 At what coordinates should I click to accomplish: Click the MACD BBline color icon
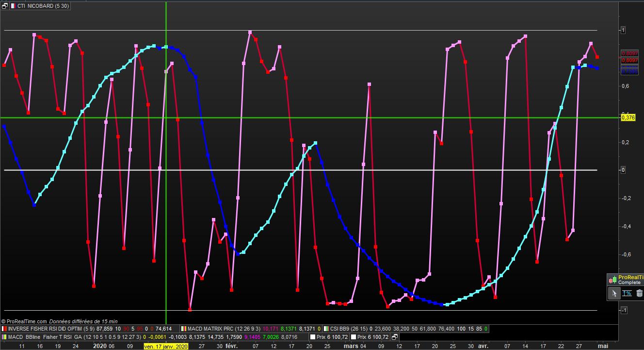(x=4, y=336)
